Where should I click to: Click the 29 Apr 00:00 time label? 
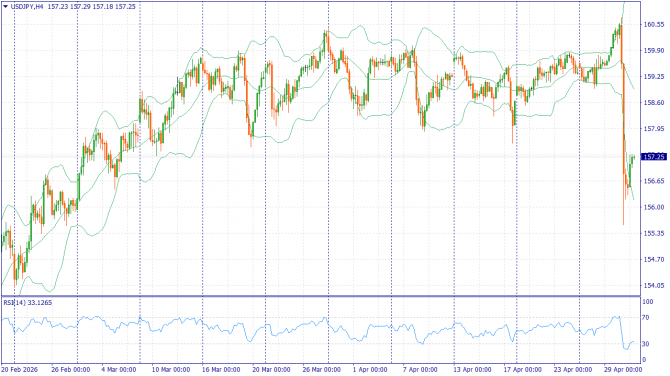pos(623,370)
